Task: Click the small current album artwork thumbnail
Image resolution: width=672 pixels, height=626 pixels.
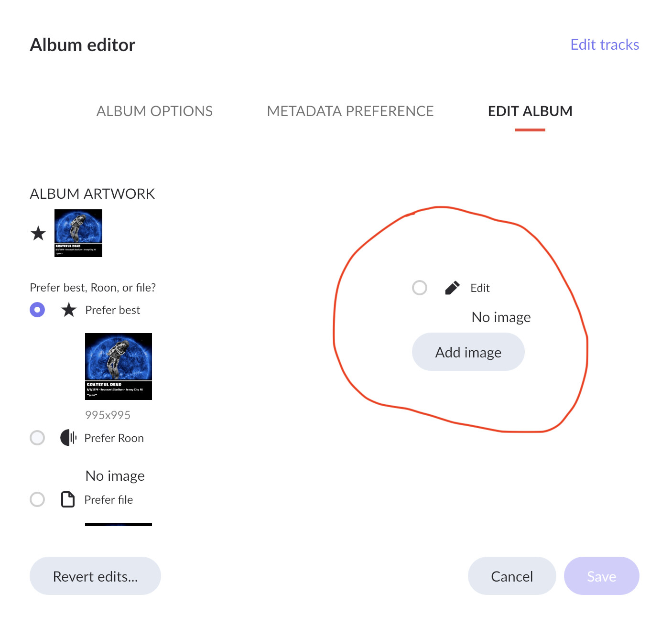Action: pos(78,233)
